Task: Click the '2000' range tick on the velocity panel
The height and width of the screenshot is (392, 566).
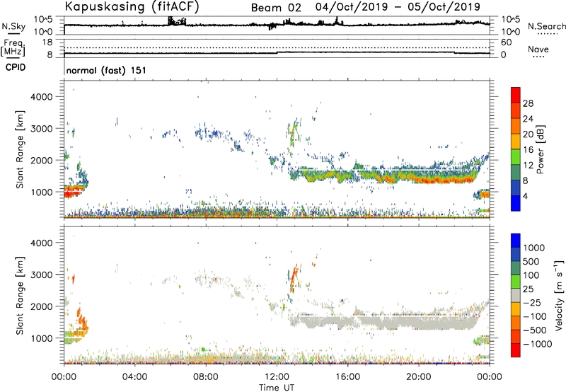Action: [41, 306]
